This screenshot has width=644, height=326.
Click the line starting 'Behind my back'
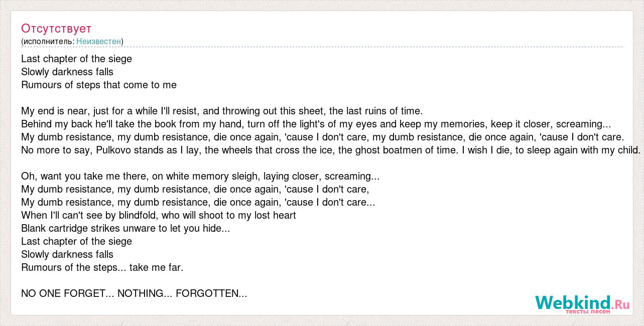[x=316, y=124]
